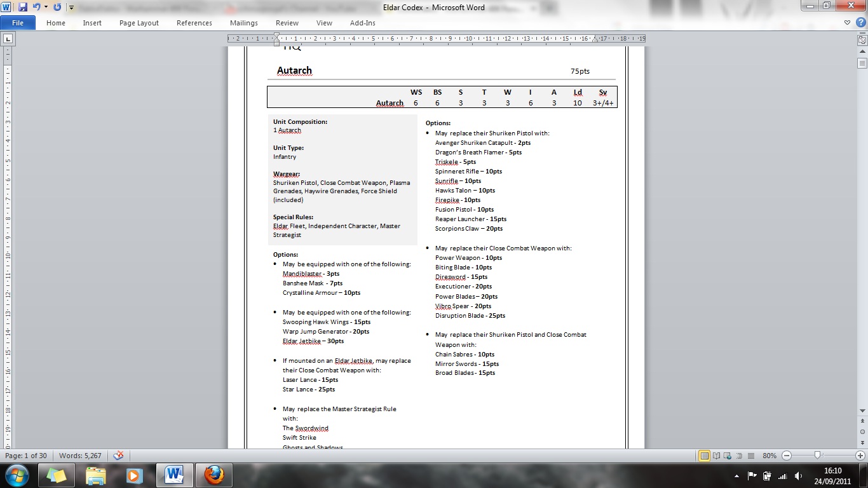The width and height of the screenshot is (868, 488).
Task: Click the Word application icon in title bar
Action: 7,7
